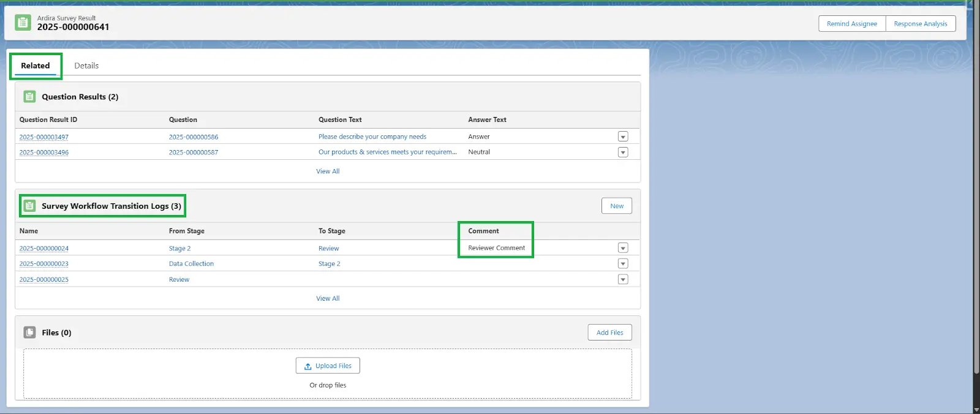This screenshot has width=980, height=414.
Task: Click the Files section icon
Action: point(29,333)
